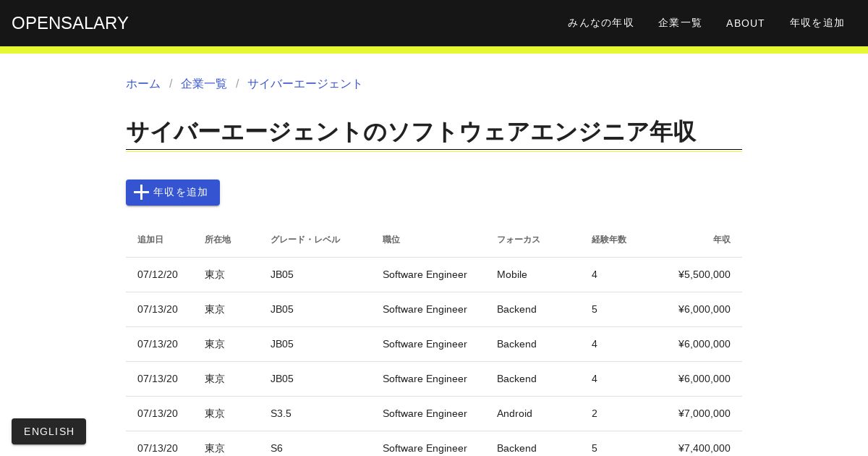868x456 pixels.
Task: Click experience value 2 in the Android row
Action: pos(595,414)
